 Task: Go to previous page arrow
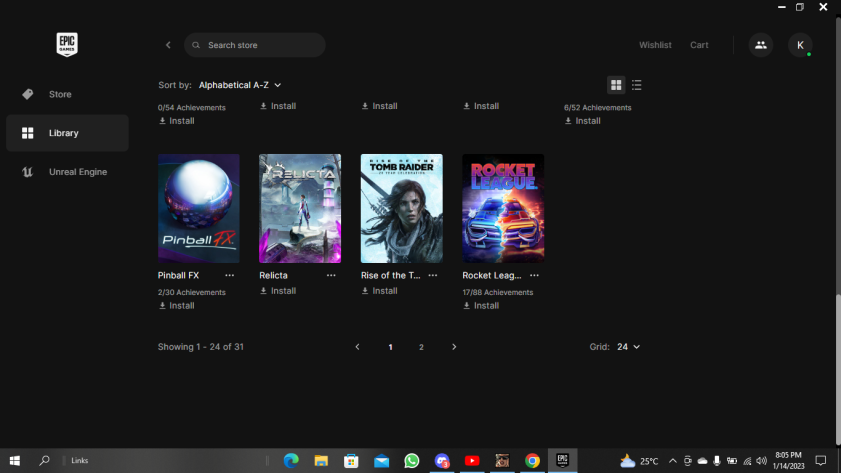click(x=357, y=347)
